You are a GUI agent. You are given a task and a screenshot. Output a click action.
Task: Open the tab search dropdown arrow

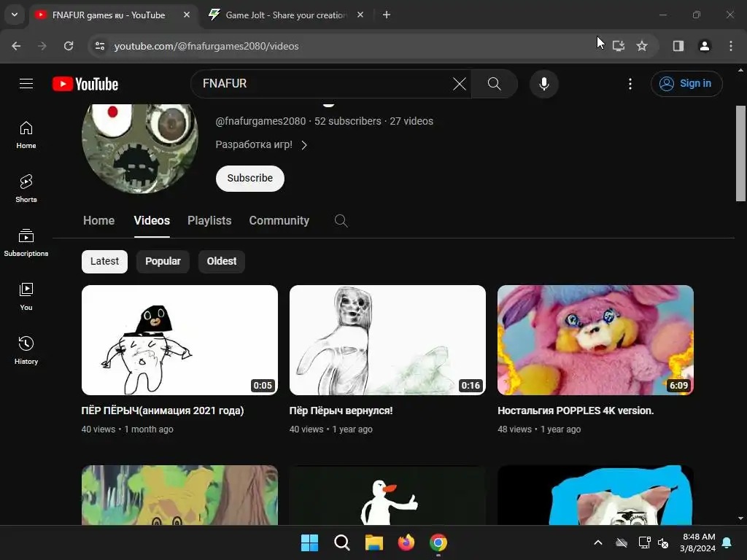click(15, 15)
